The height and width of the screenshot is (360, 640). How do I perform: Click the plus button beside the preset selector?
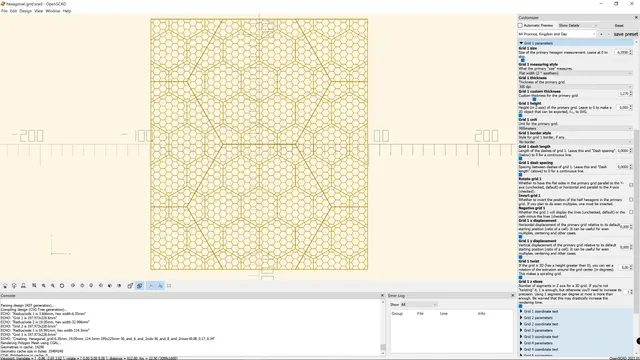tap(601, 34)
